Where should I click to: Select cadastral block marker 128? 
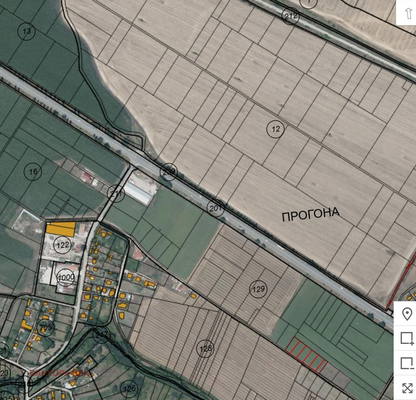(x=205, y=349)
